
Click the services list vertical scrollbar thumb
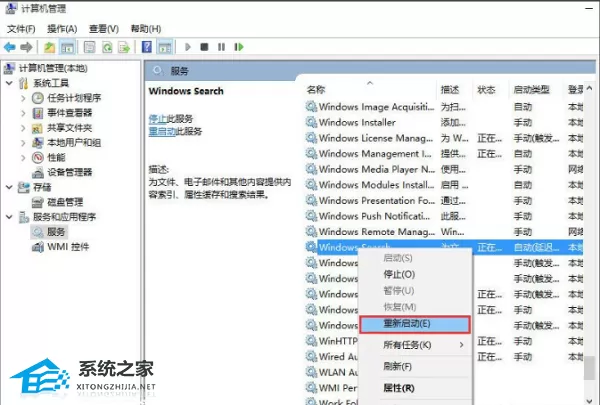click(x=590, y=367)
